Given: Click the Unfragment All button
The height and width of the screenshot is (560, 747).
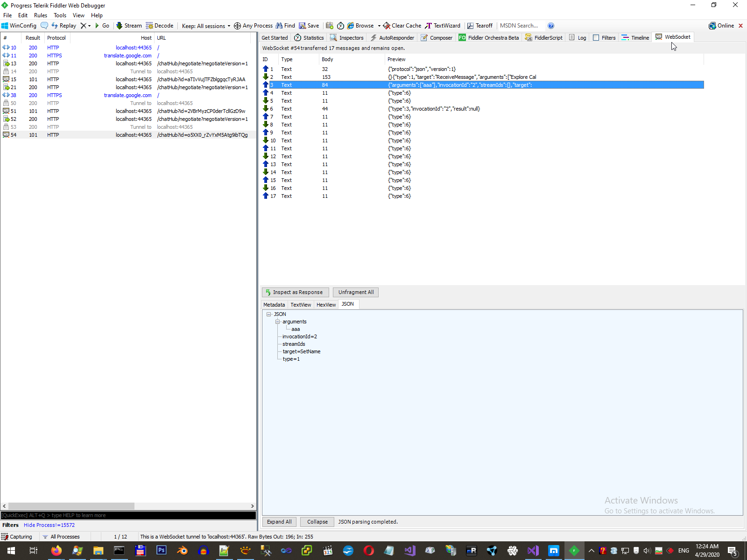Looking at the screenshot, I should tap(356, 292).
